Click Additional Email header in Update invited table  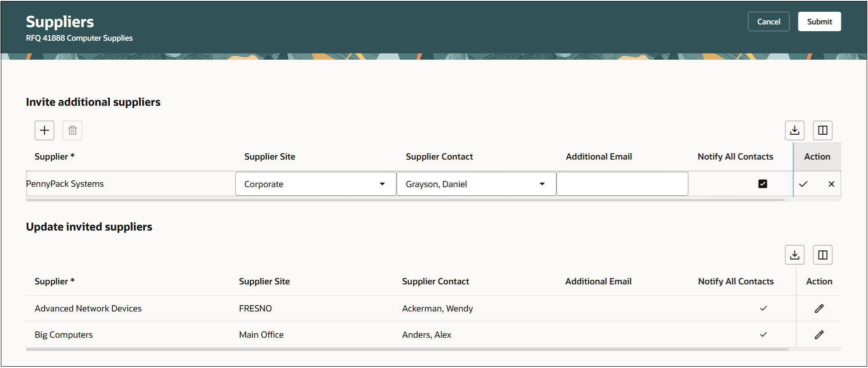[x=598, y=281]
